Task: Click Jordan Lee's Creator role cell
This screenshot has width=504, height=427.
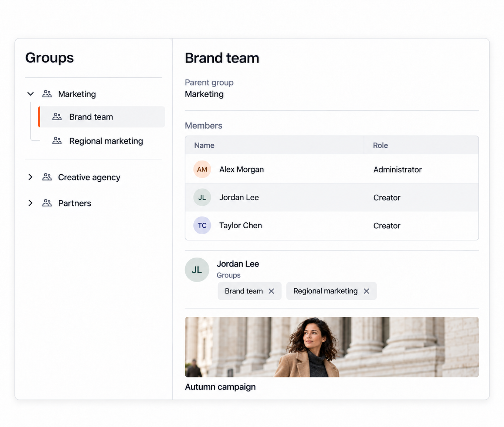Action: [x=387, y=198]
